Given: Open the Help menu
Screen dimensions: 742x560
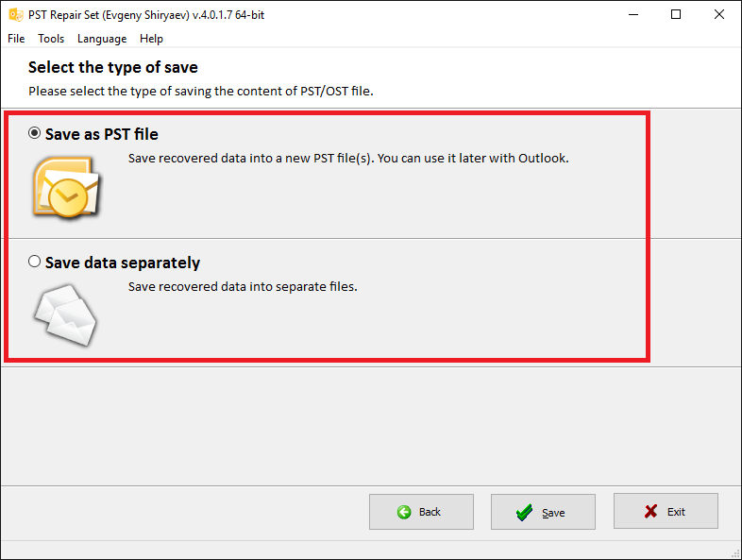Looking at the screenshot, I should (x=151, y=39).
